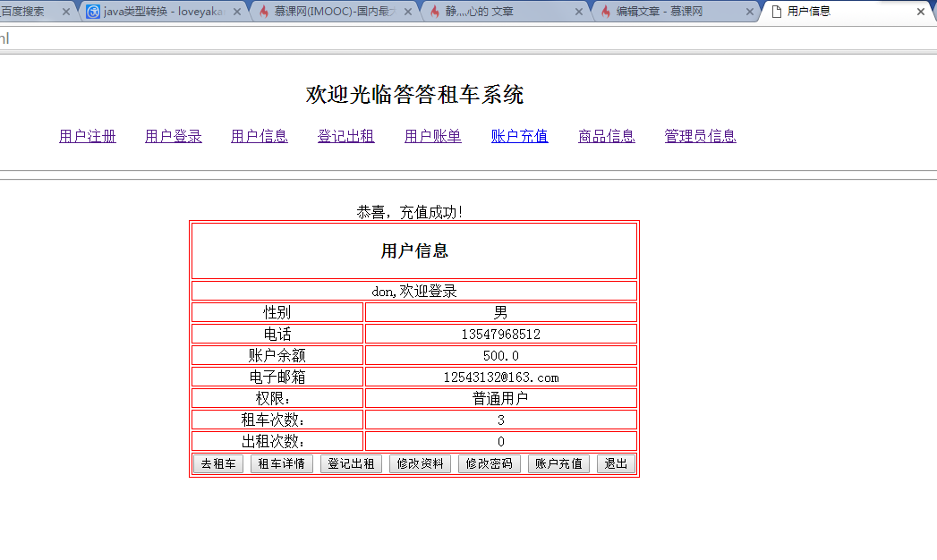Click the 恭喜，充值成功! message
The image size is (937, 560).
[409, 212]
